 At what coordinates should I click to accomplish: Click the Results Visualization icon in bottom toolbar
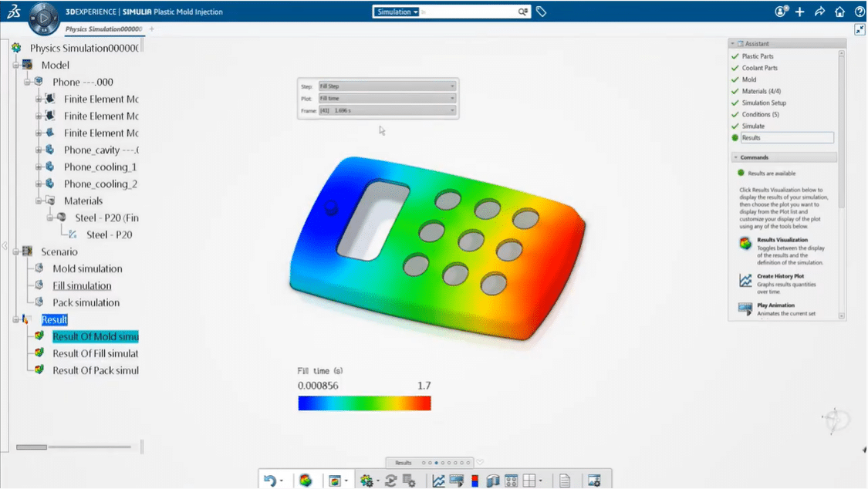point(306,481)
